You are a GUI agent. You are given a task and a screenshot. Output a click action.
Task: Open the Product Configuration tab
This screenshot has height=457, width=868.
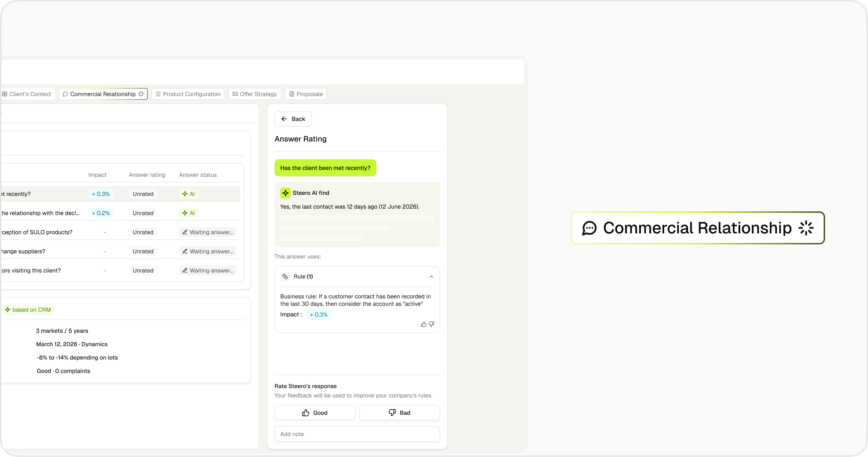coord(188,94)
